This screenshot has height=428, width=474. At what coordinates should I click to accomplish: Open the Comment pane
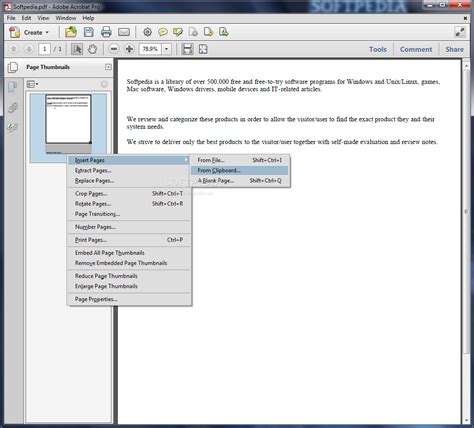pyautogui.click(x=416, y=49)
